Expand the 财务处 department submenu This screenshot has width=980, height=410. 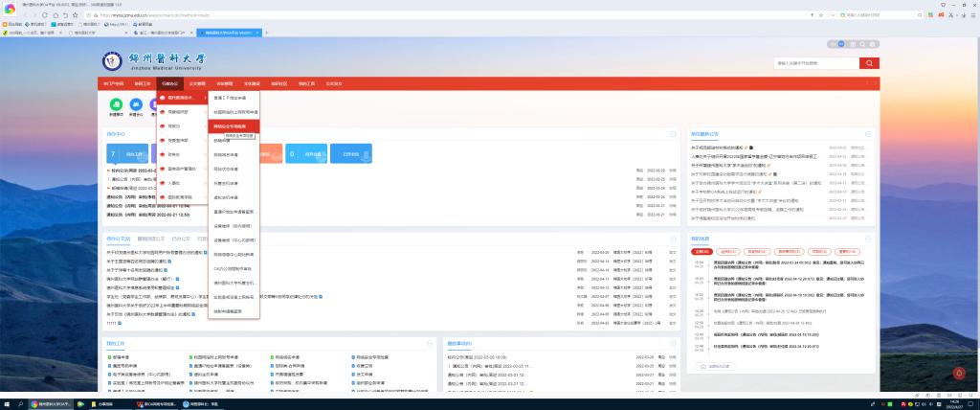click(183, 154)
